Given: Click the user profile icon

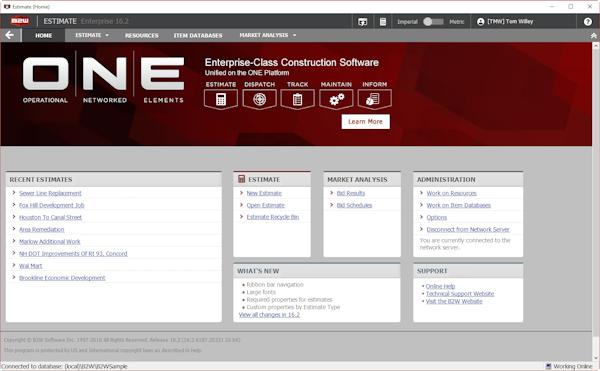Looking at the screenshot, I should click(481, 22).
